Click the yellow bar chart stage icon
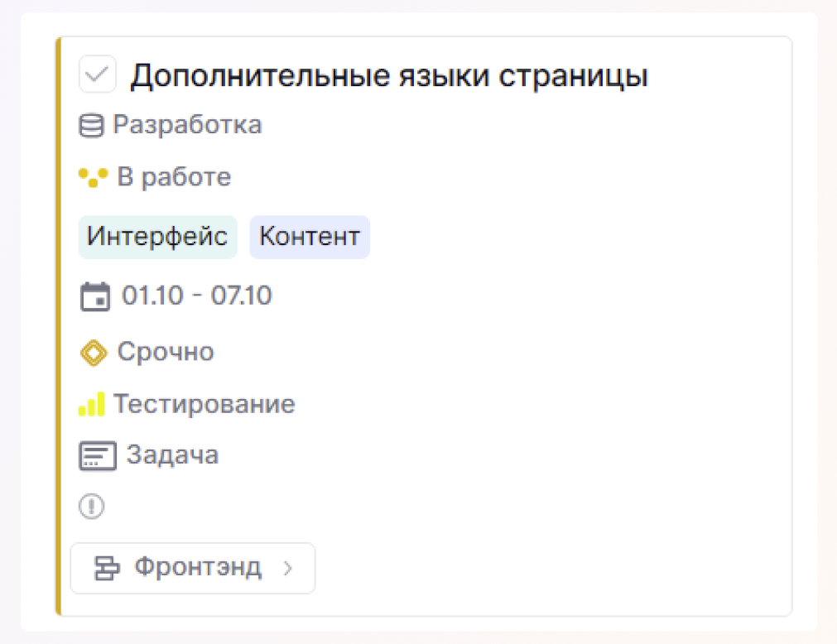837x644 pixels. tap(91, 405)
